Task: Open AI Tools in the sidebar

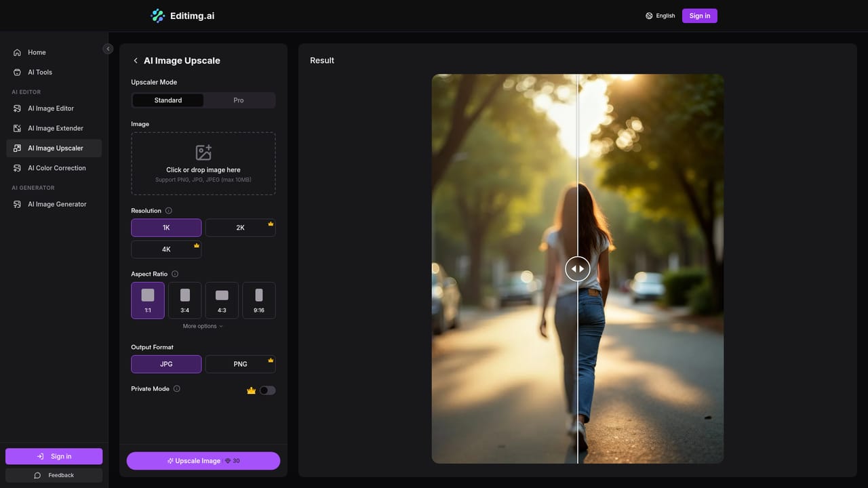Action: (x=54, y=72)
